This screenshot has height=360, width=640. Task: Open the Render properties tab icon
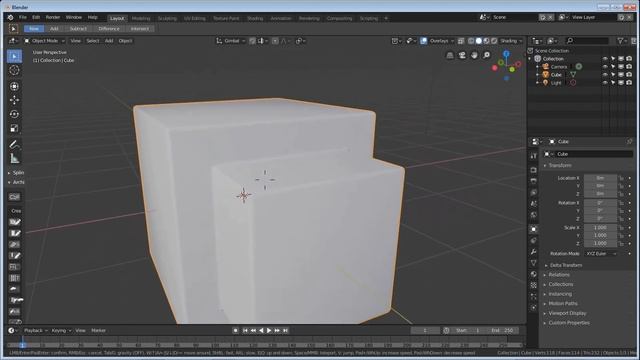(x=533, y=169)
